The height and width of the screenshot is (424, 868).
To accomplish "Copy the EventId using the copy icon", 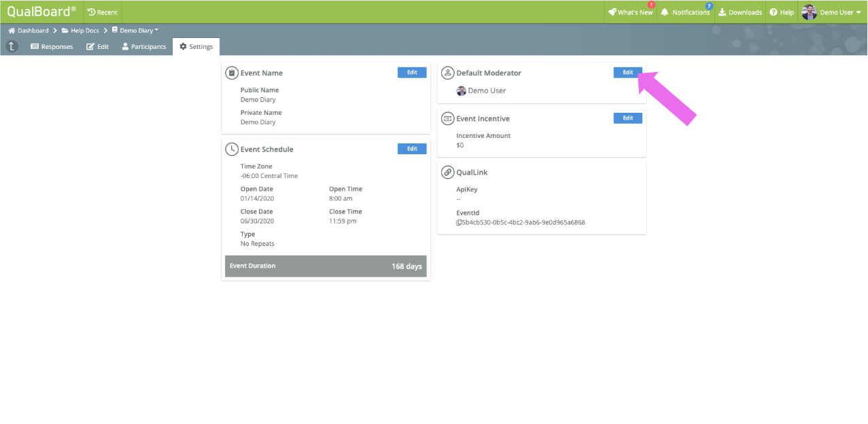I will click(x=459, y=222).
